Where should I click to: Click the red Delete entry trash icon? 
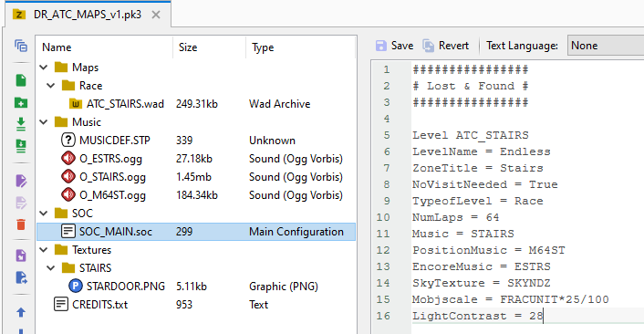click(21, 224)
